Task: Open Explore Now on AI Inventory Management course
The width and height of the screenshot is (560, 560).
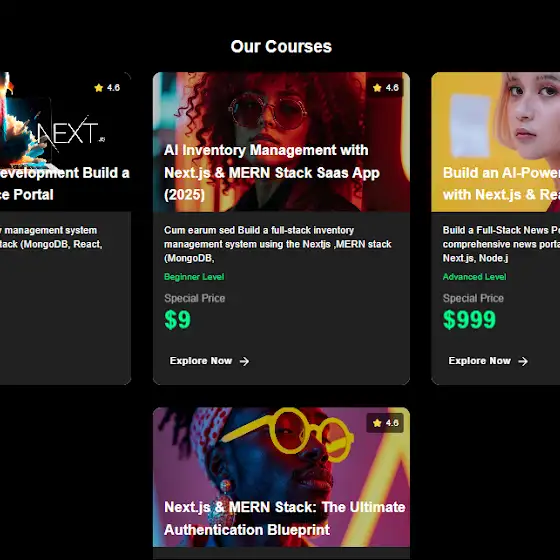Action: (209, 361)
